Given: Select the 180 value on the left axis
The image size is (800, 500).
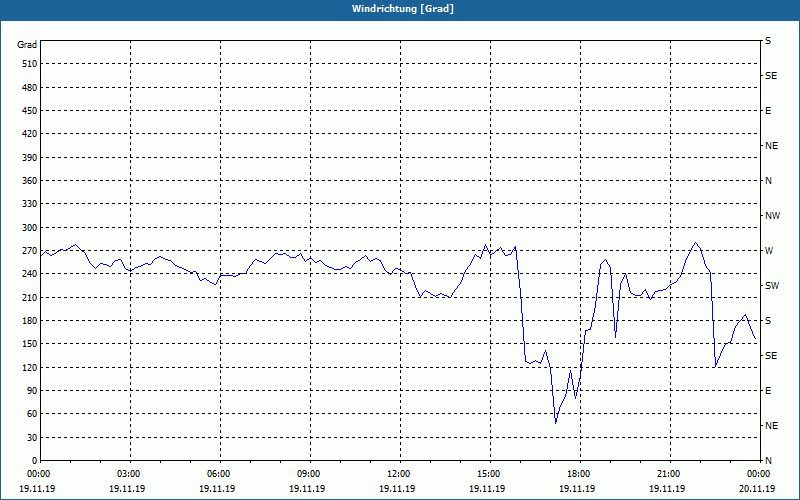Looking at the screenshot, I should click(x=30, y=321).
